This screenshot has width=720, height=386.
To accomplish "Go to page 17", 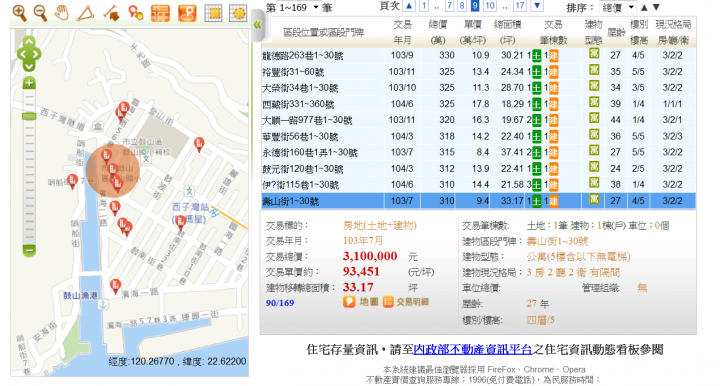I will coord(519,6).
